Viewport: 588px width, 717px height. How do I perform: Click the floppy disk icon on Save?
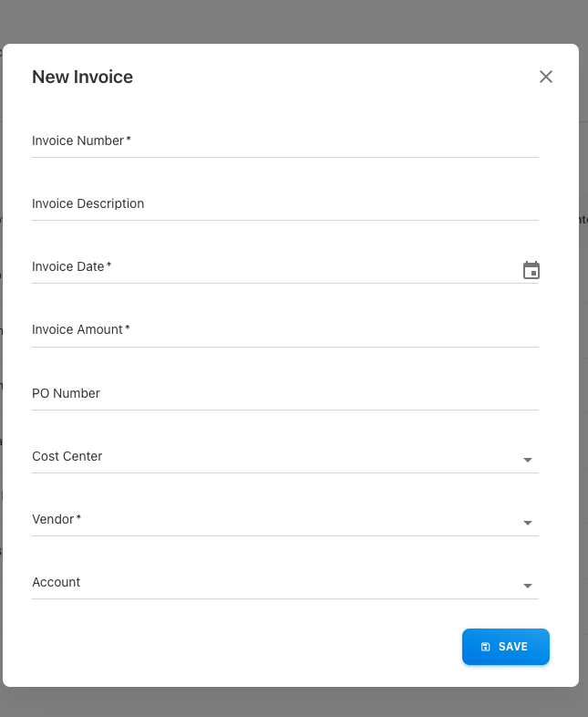click(486, 647)
